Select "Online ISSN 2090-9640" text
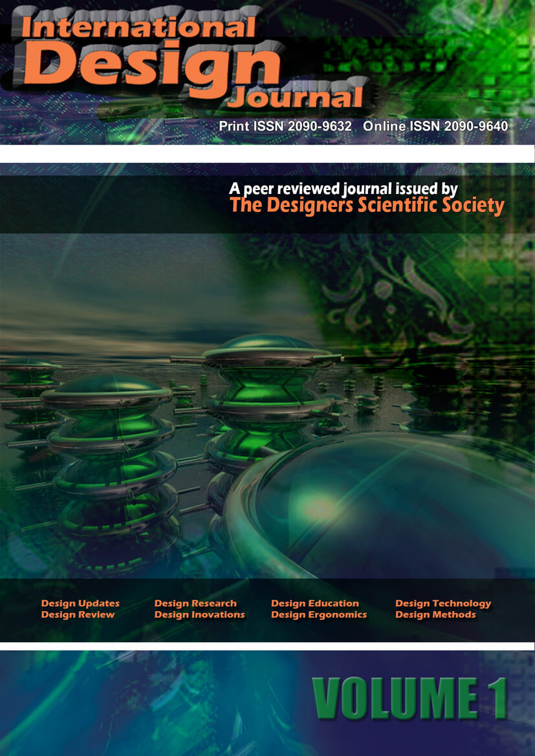 [435, 127]
